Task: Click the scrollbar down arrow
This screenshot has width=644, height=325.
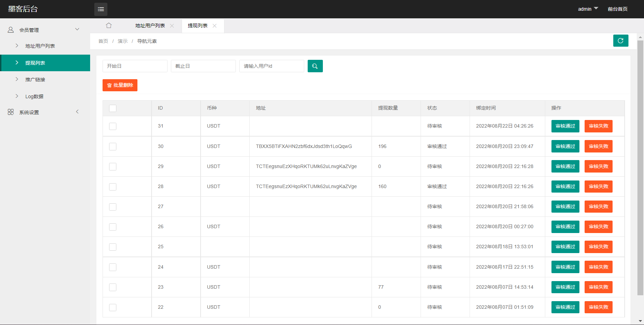Action: point(640,321)
